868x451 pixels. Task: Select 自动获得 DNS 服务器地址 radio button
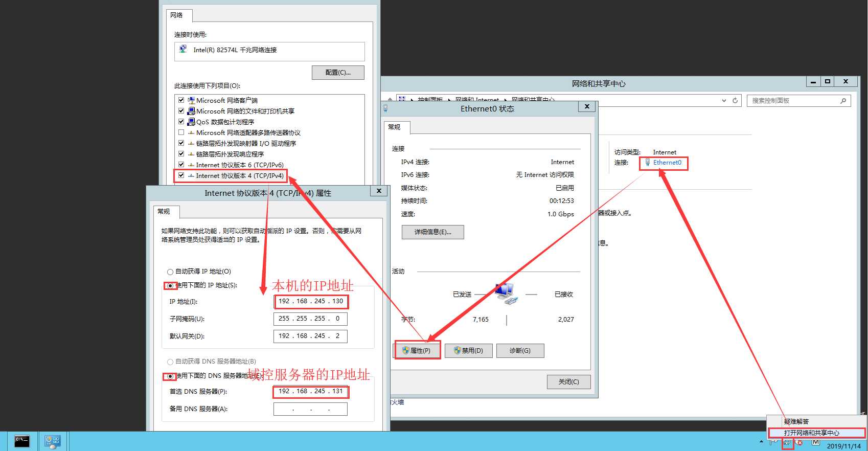click(x=170, y=362)
